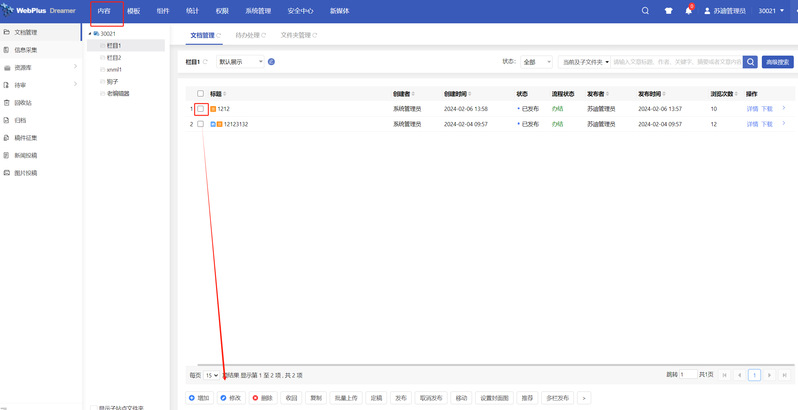Focus the article search input field
Screen dimensions: 798x410
click(676, 62)
